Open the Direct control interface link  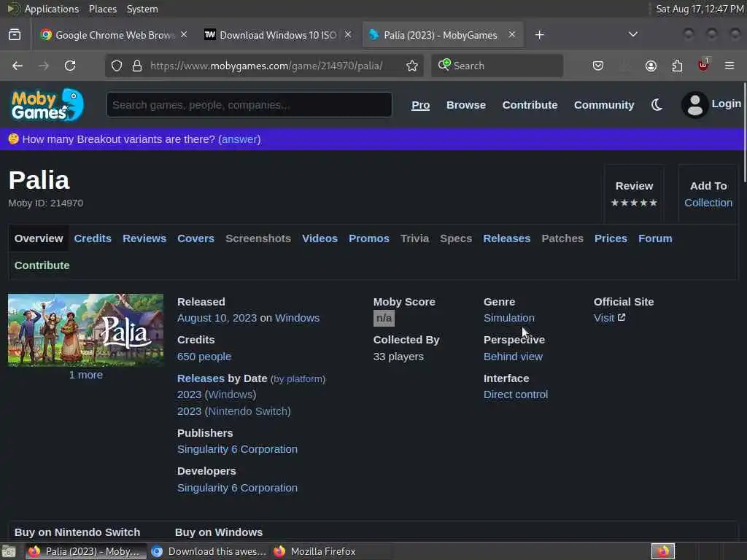pyautogui.click(x=516, y=394)
